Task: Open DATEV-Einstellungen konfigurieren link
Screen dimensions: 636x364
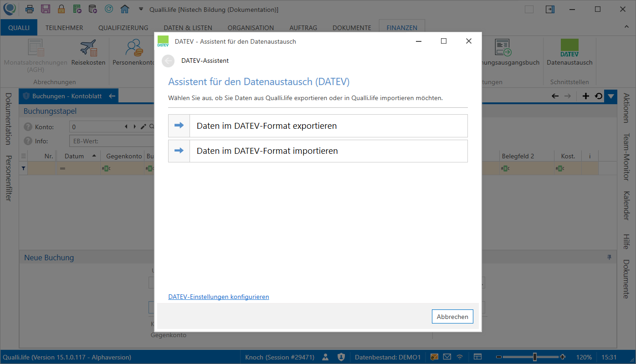Action: pos(219,297)
